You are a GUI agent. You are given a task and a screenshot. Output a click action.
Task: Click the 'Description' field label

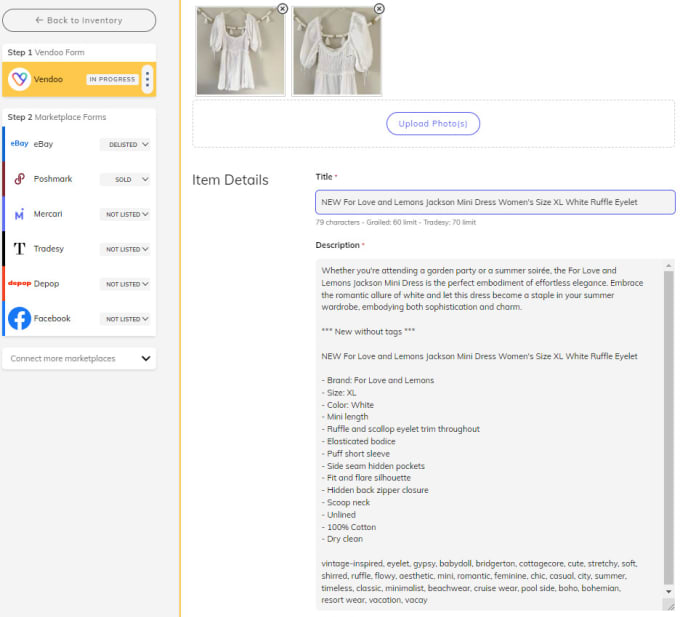[x=337, y=245]
